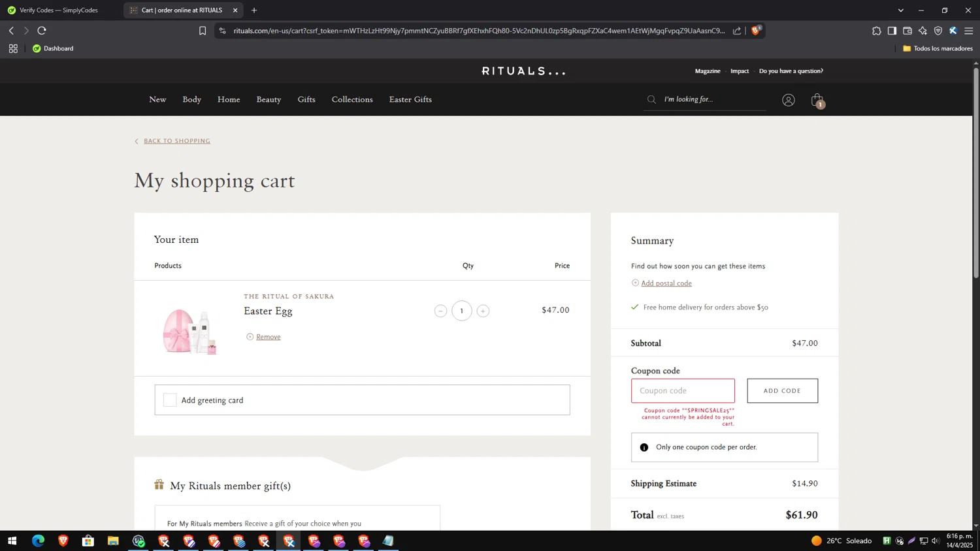Open the Beauty menu

[269, 99]
